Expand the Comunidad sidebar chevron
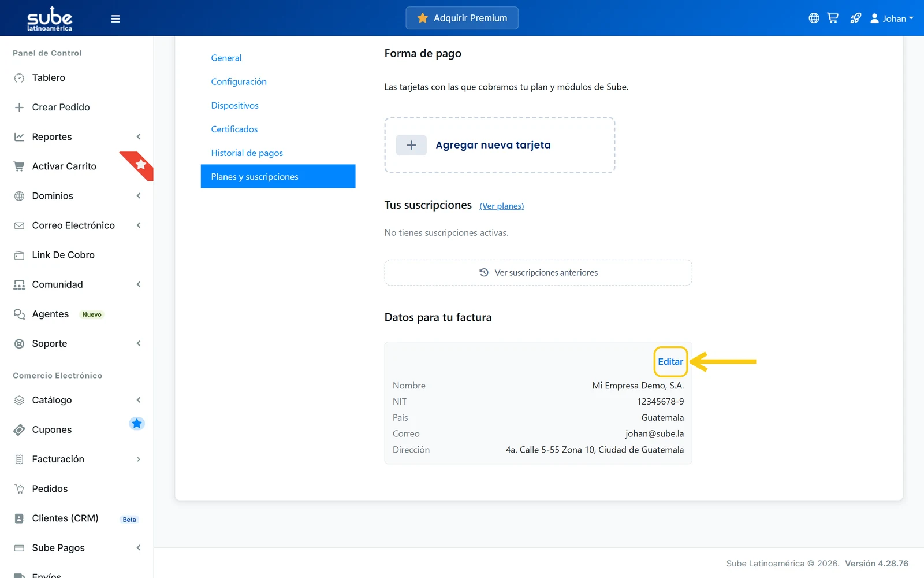The width and height of the screenshot is (924, 578). tap(139, 284)
